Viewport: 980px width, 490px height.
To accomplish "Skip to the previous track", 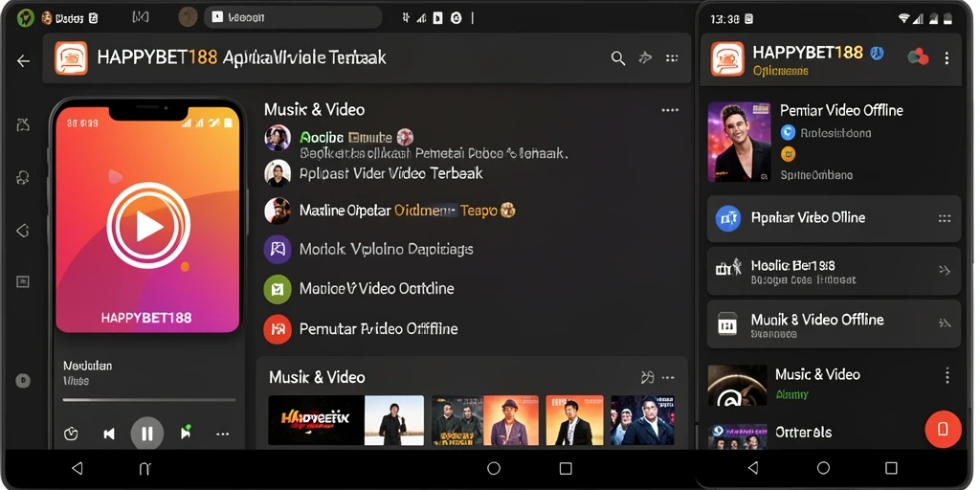I will coord(109,434).
